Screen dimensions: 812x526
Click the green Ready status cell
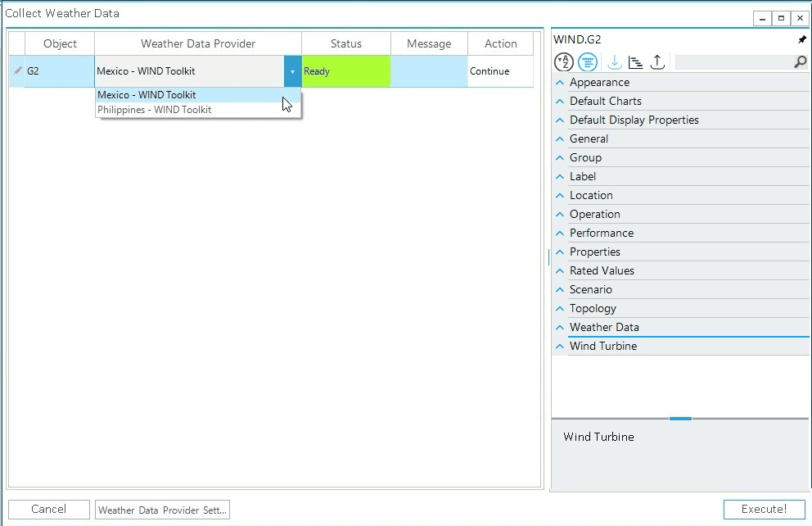coord(345,71)
